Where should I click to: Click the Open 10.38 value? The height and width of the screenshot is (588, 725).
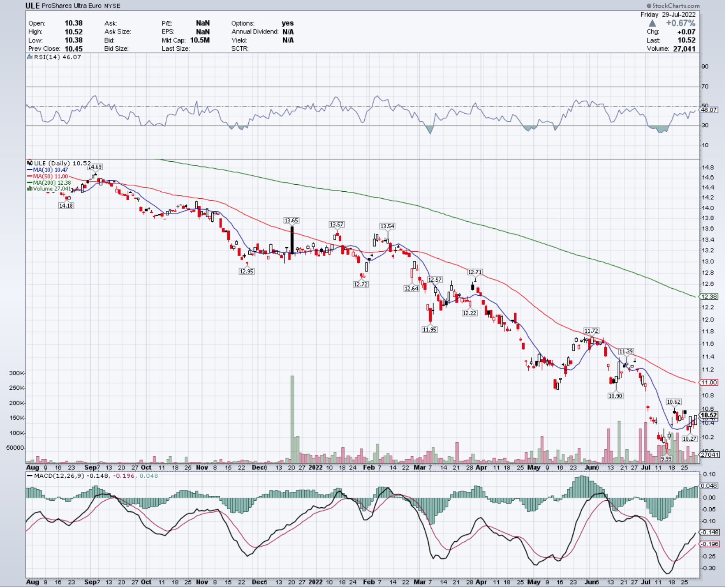(x=74, y=23)
